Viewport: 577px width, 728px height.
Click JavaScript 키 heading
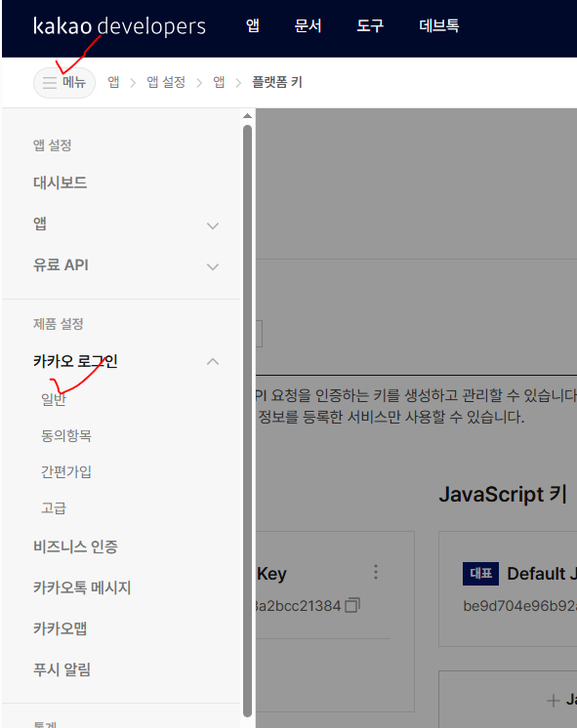[x=503, y=494]
